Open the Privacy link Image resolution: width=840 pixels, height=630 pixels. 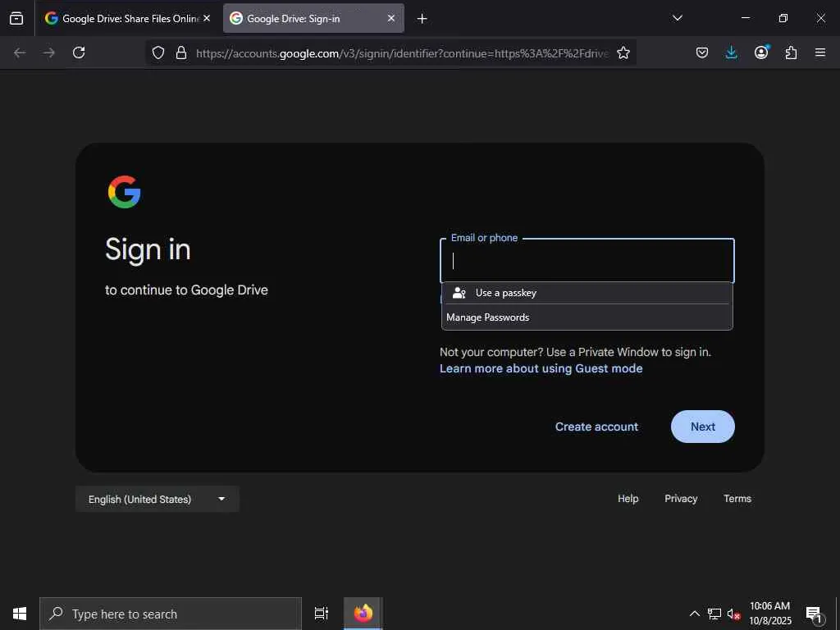681,498
